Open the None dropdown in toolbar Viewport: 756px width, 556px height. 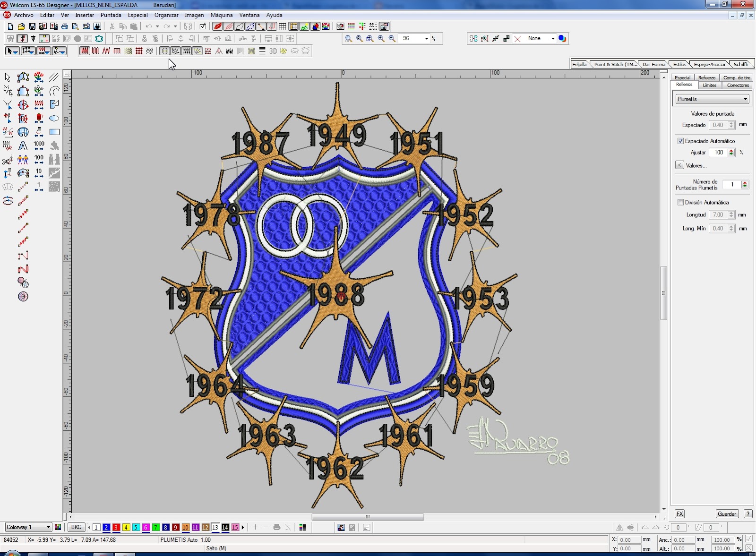tap(553, 39)
